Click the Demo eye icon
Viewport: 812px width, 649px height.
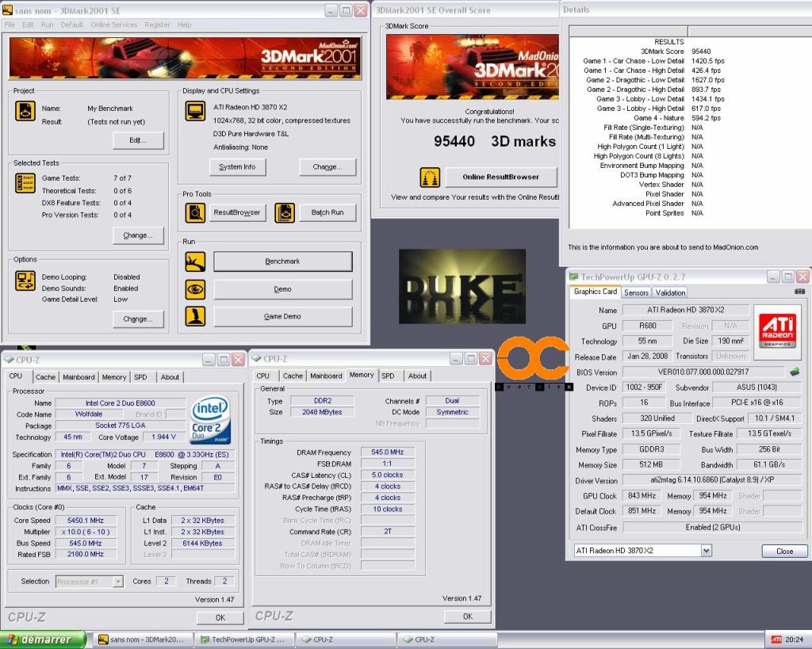click(195, 289)
